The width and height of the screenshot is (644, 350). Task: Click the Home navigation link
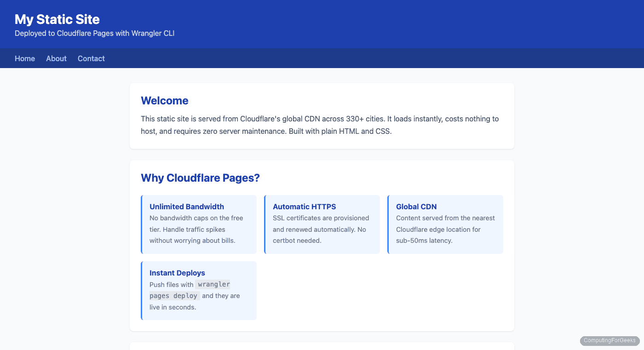point(24,58)
